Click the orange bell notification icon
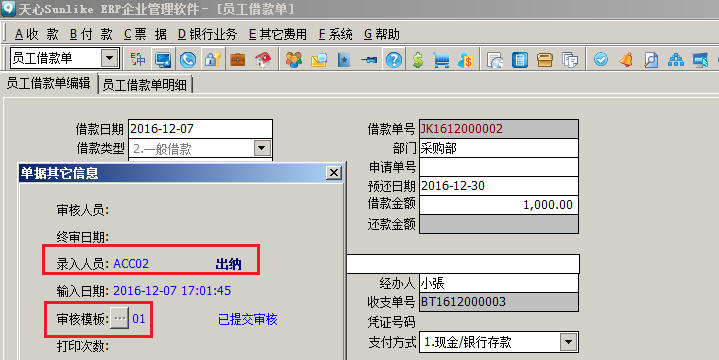Screen dimensions: 719x360 point(626,60)
